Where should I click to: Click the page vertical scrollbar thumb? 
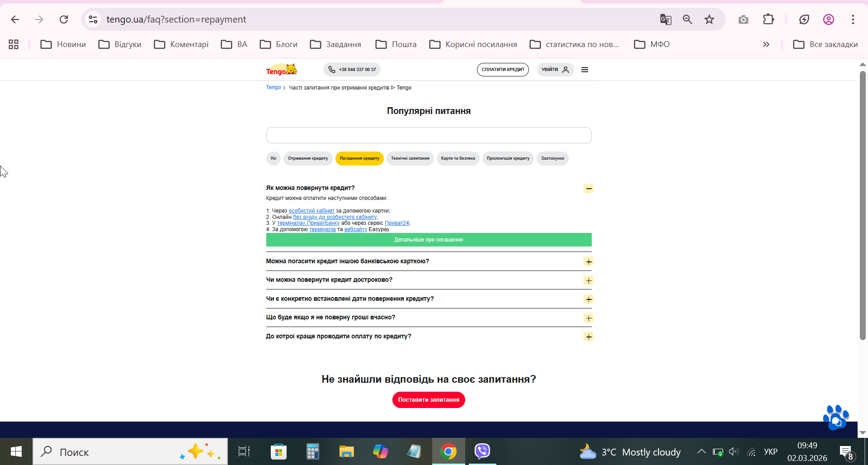(863, 205)
